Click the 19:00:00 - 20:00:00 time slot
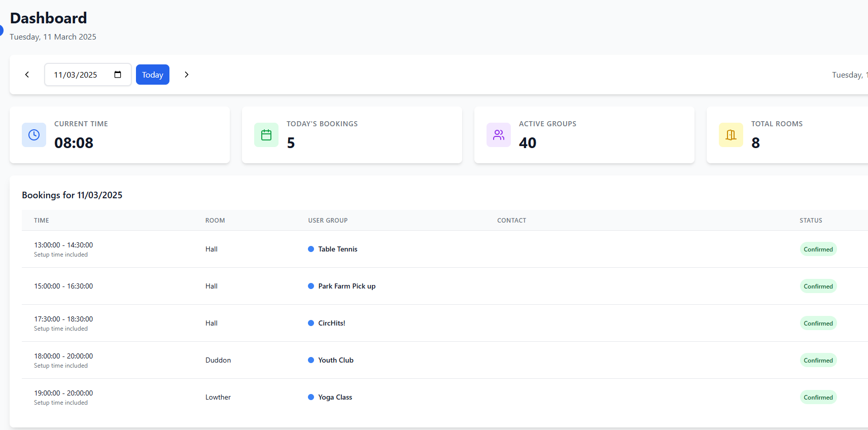Screen dimensions: 868x430 pos(63,393)
